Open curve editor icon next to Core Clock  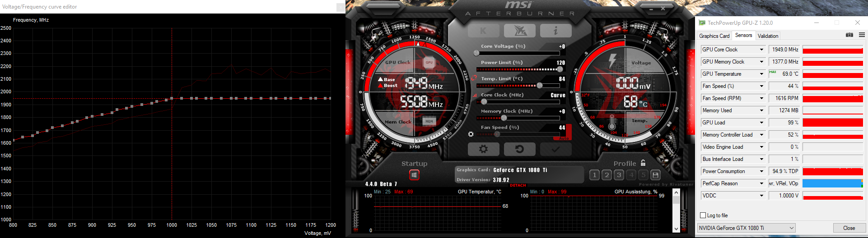[475, 95]
